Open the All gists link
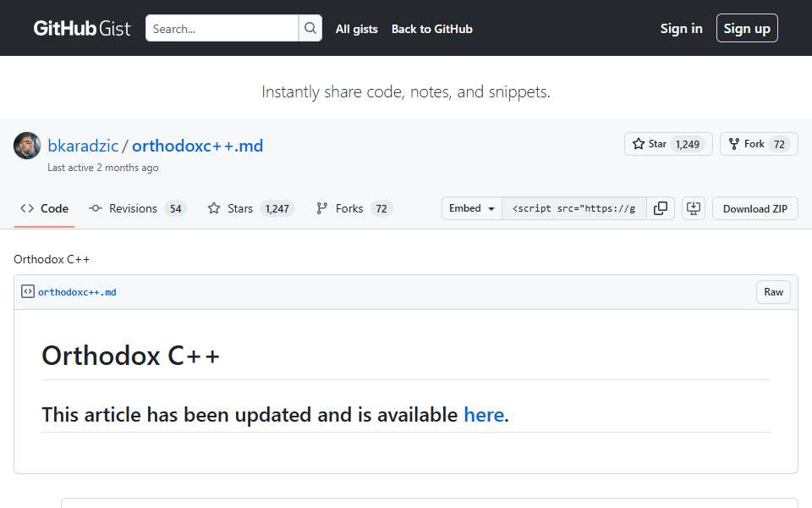Image resolution: width=812 pixels, height=508 pixels. click(x=356, y=29)
